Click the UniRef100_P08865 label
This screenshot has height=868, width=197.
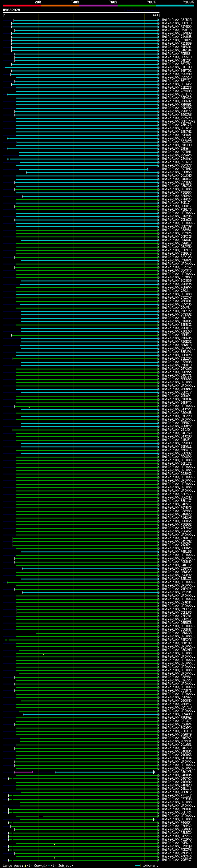point(176,521)
